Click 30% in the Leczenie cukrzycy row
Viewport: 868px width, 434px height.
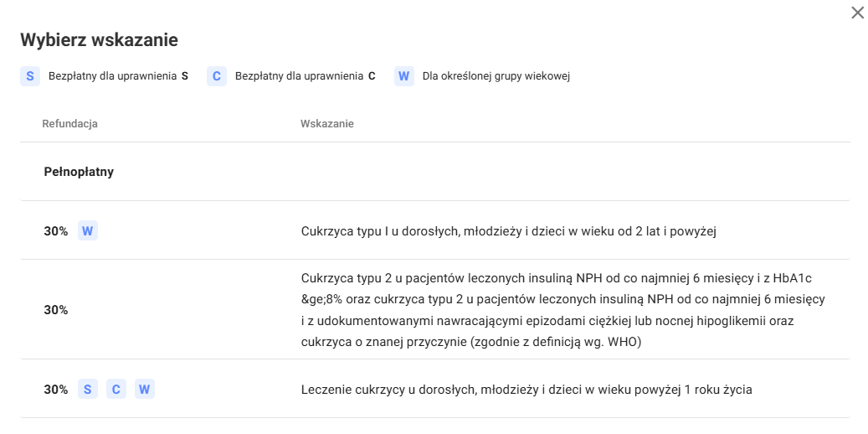click(56, 390)
